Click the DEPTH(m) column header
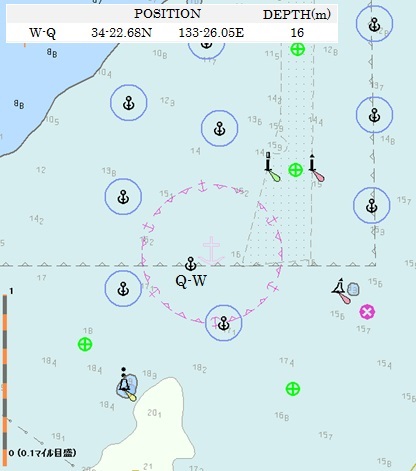Screen dimensions: 416x471 coord(297,14)
